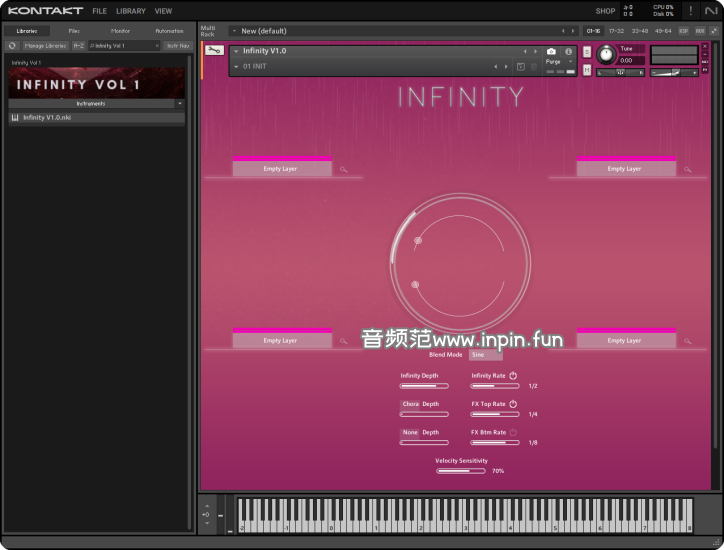Click the search magnifier beside top-left Empty Layer
Image resolution: width=724 pixels, height=550 pixels.
343,170
